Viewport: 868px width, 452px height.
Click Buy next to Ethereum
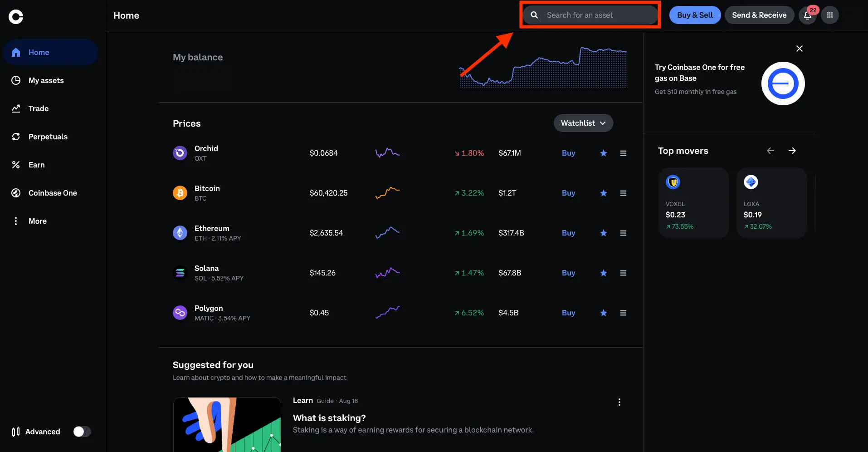pyautogui.click(x=568, y=233)
